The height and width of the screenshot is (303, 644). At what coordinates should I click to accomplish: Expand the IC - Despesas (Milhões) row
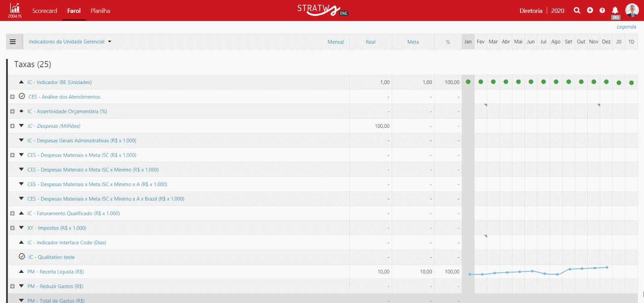12,126
